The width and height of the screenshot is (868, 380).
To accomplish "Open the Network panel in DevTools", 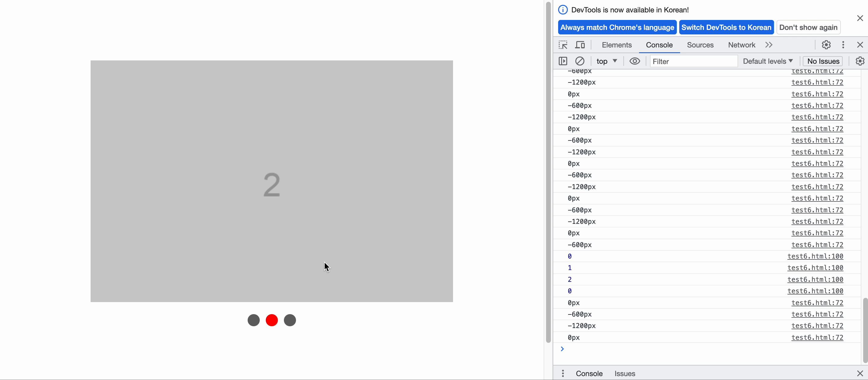I will pyautogui.click(x=741, y=45).
